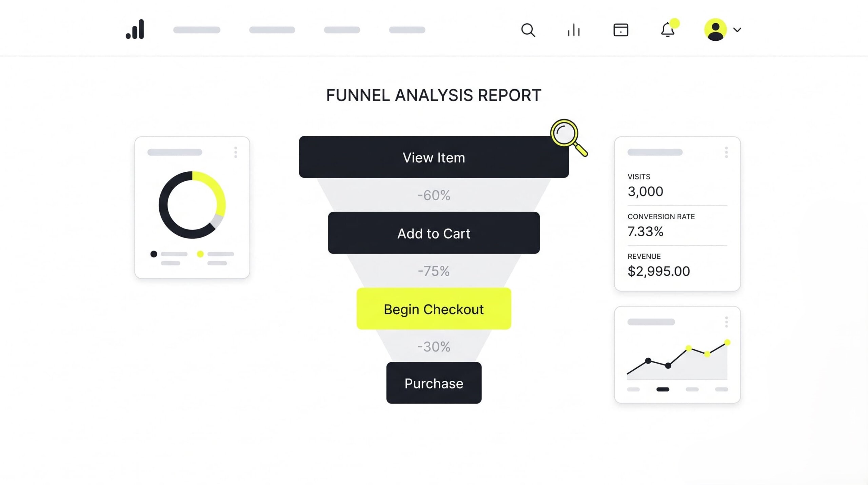Select the third tab under line chart
This screenshot has height=485, width=868.
692,389
